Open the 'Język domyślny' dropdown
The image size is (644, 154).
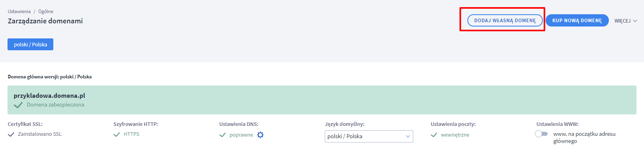pos(369,136)
